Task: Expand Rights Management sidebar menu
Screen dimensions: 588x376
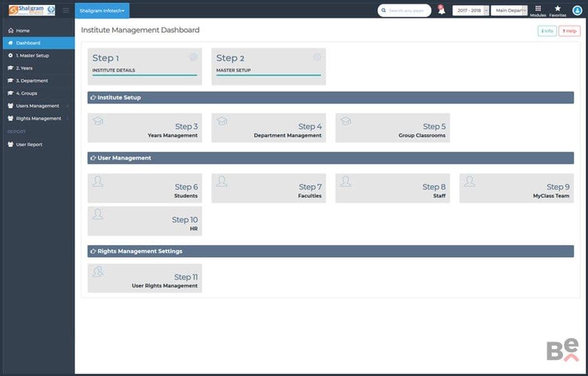Action: tap(39, 118)
